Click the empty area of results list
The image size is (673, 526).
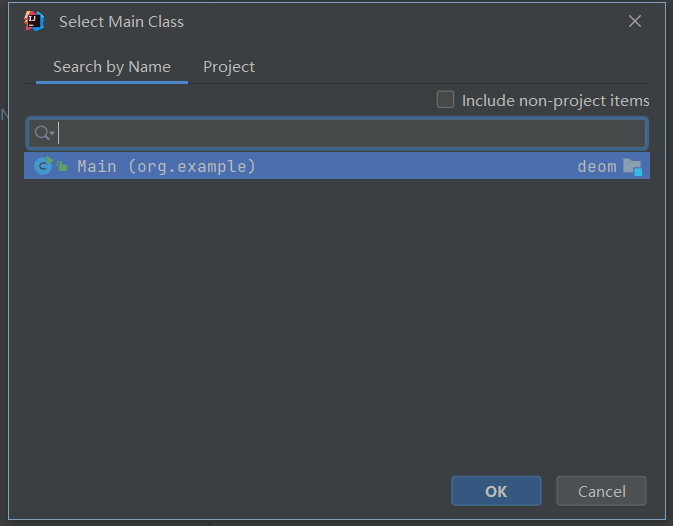click(336, 320)
